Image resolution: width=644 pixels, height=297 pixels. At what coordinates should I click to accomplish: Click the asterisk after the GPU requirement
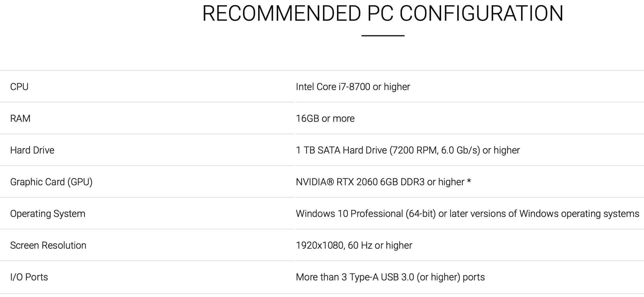(469, 181)
